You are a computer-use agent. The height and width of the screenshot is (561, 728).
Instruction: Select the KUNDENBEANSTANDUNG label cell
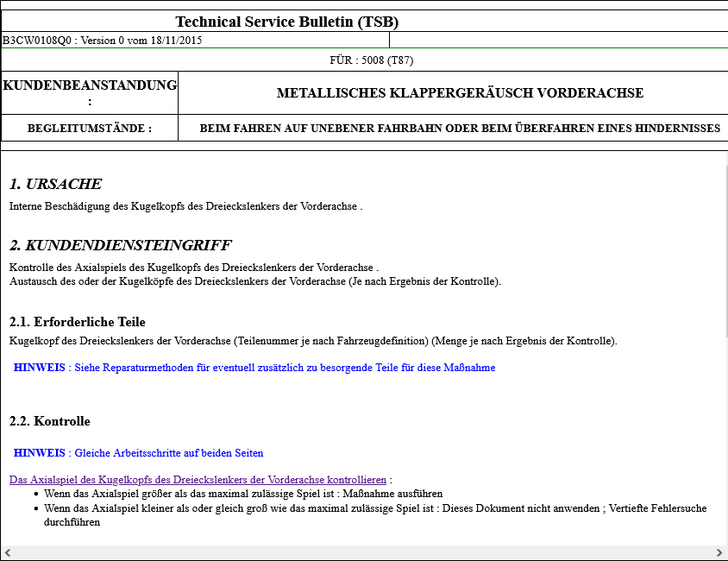[x=90, y=92]
